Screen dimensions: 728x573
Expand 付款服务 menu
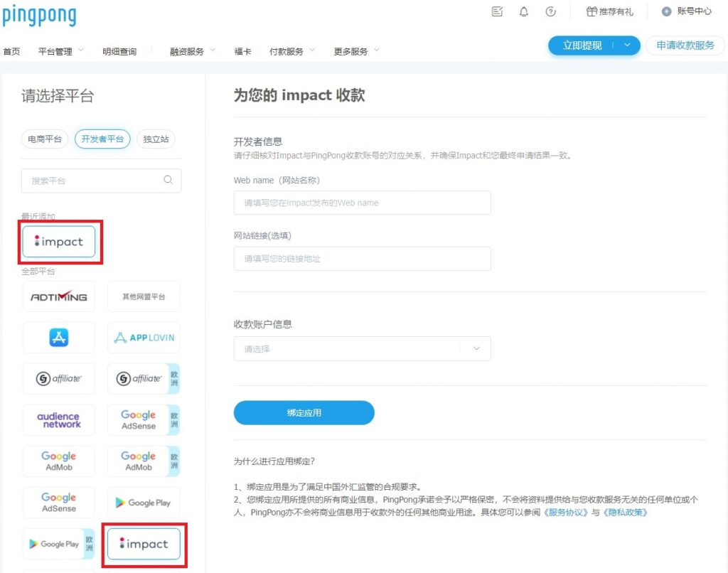pos(292,51)
